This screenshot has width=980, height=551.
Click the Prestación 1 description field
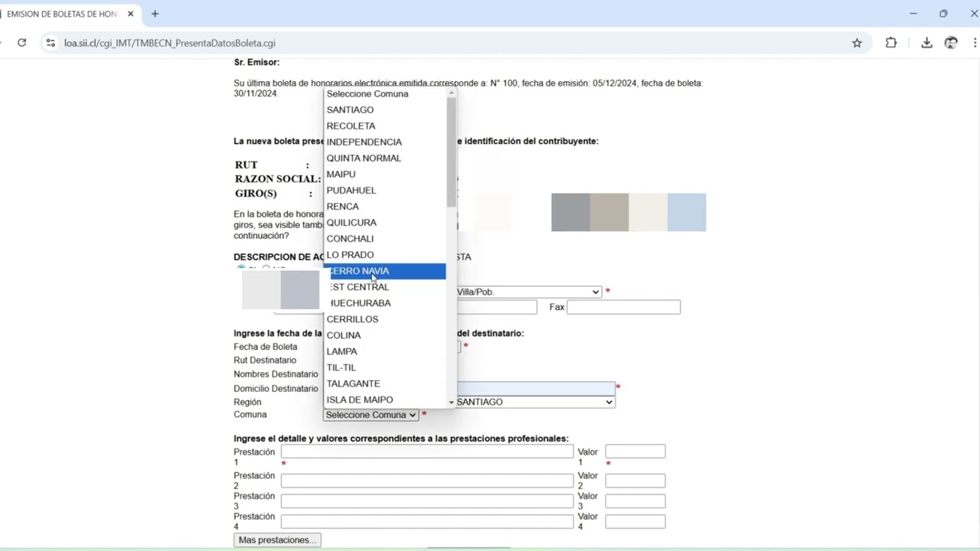tap(426, 452)
